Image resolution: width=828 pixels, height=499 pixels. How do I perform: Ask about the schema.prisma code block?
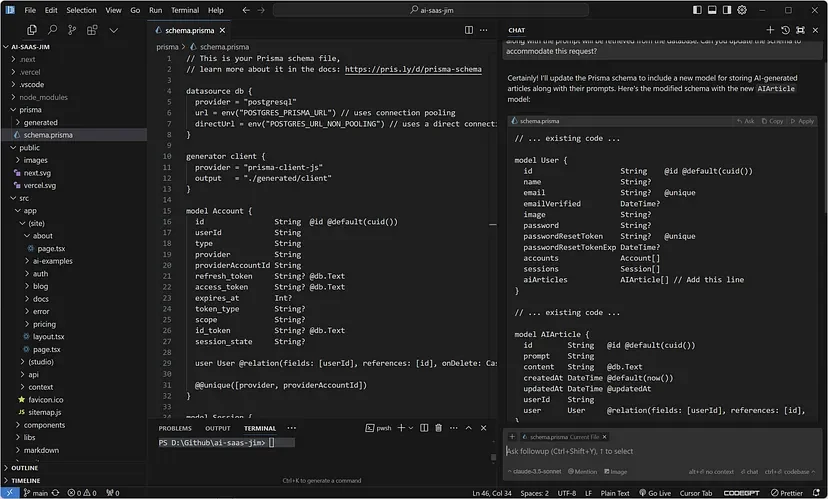pos(746,121)
